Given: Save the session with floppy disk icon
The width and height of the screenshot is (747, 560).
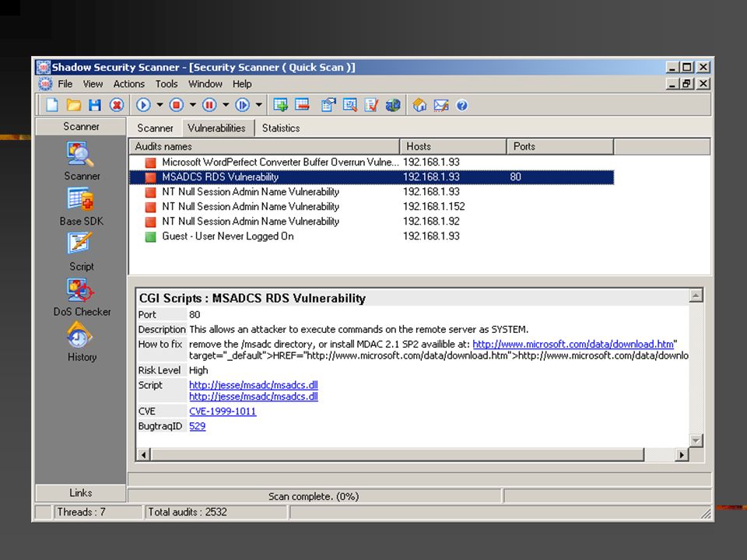Looking at the screenshot, I should point(95,105).
